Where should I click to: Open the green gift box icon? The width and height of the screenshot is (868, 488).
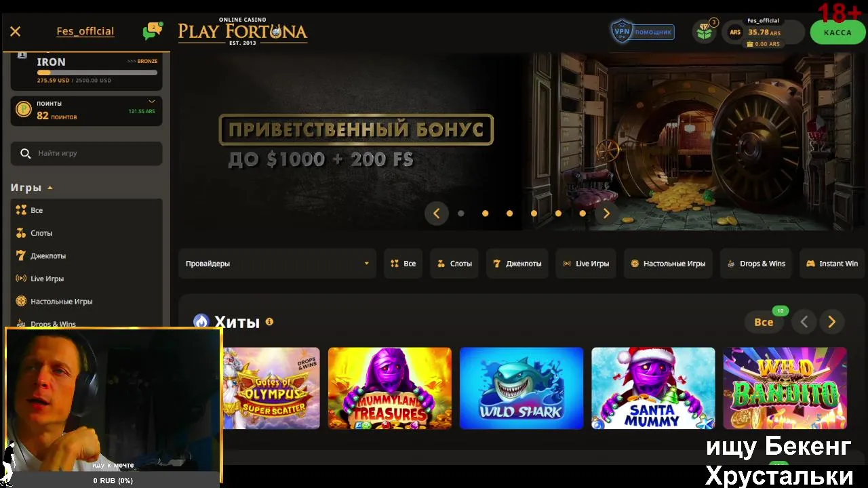[705, 32]
